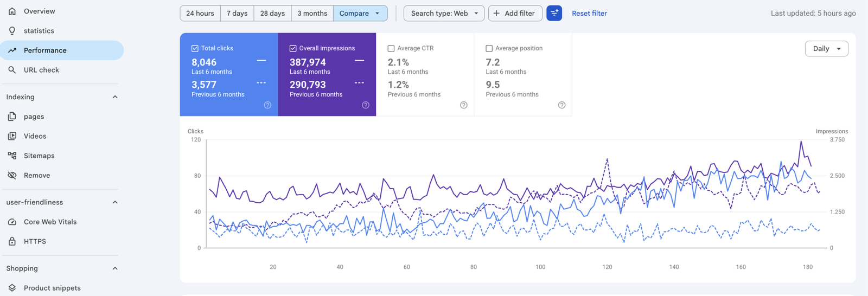The height and width of the screenshot is (296, 868).
Task: Click the Sitemaps tree icon
Action: pyautogui.click(x=12, y=156)
